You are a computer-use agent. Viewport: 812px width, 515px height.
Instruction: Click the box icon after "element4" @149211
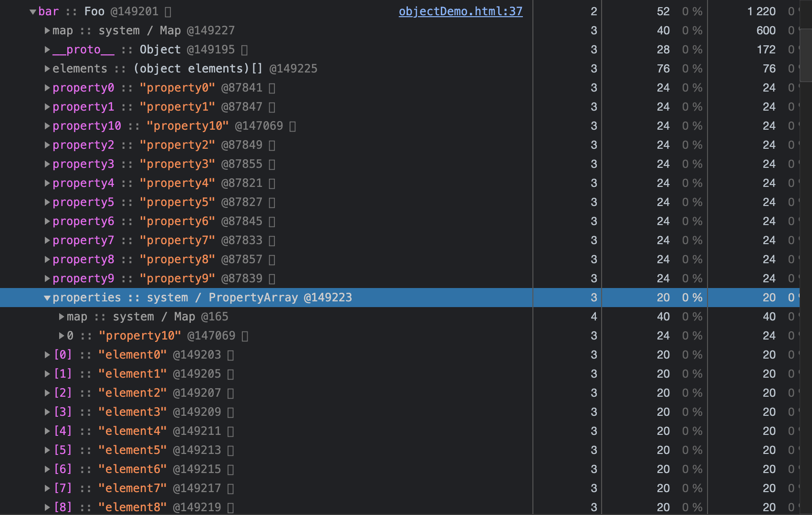coord(231,431)
